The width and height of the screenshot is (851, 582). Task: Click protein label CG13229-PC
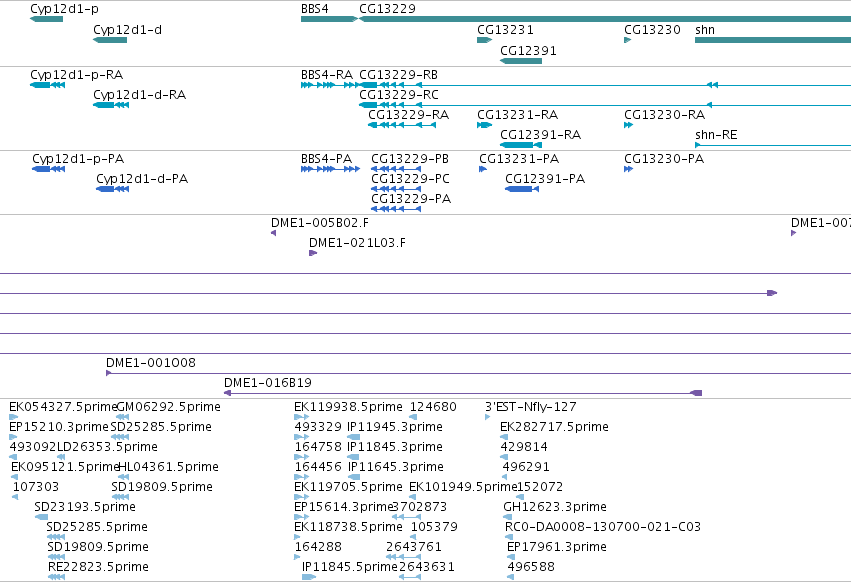[410, 179]
